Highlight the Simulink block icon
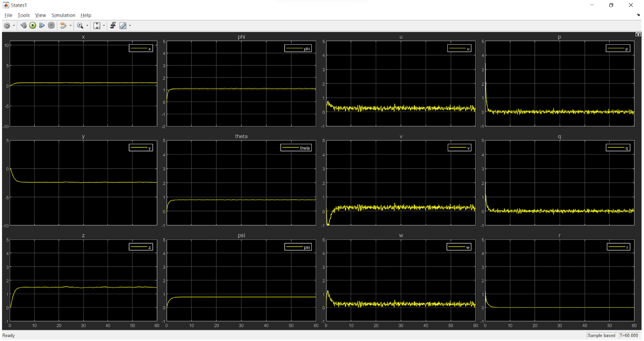 (63, 25)
